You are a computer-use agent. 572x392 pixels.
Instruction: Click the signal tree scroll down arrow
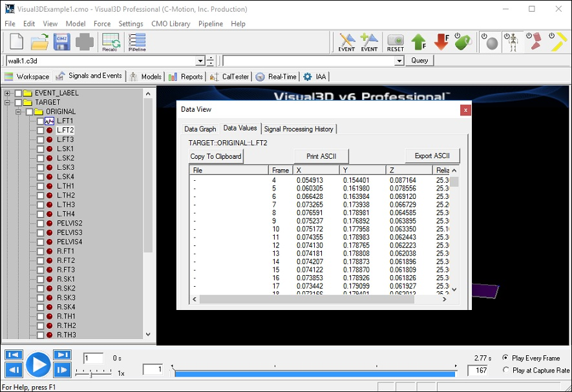tap(148, 334)
